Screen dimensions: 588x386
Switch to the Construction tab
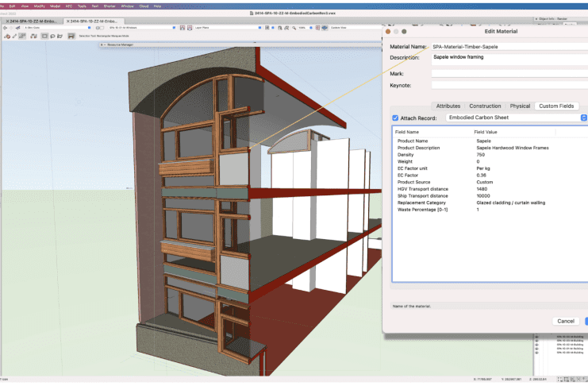pos(485,106)
